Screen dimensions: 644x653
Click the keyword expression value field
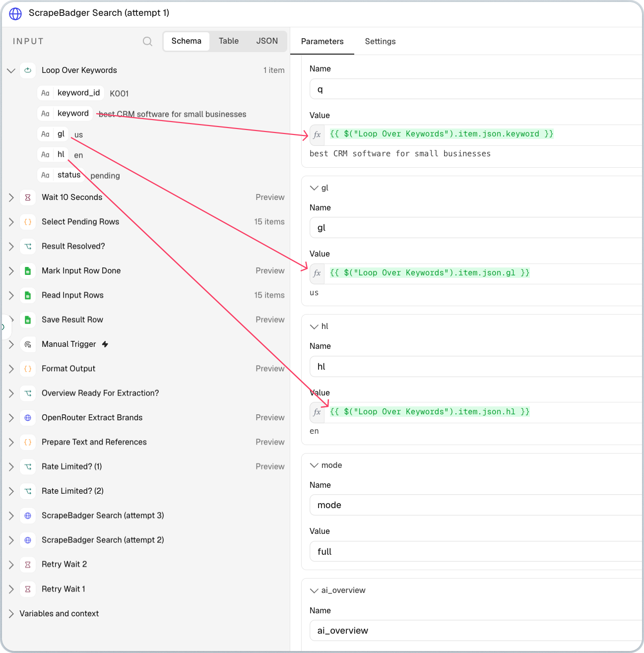coord(483,134)
